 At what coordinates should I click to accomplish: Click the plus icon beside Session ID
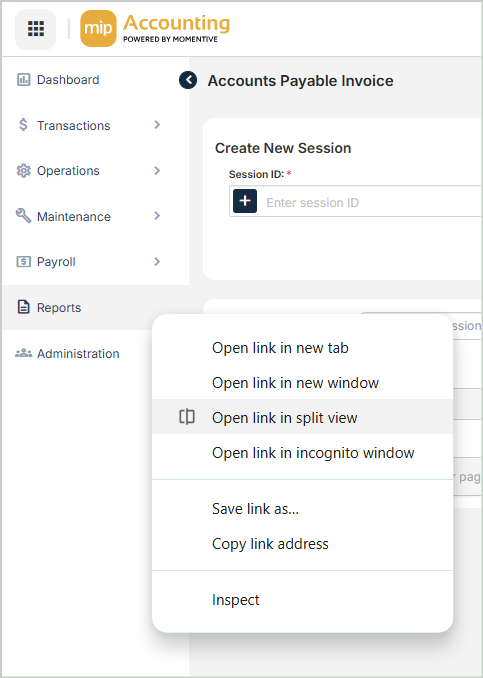245,201
